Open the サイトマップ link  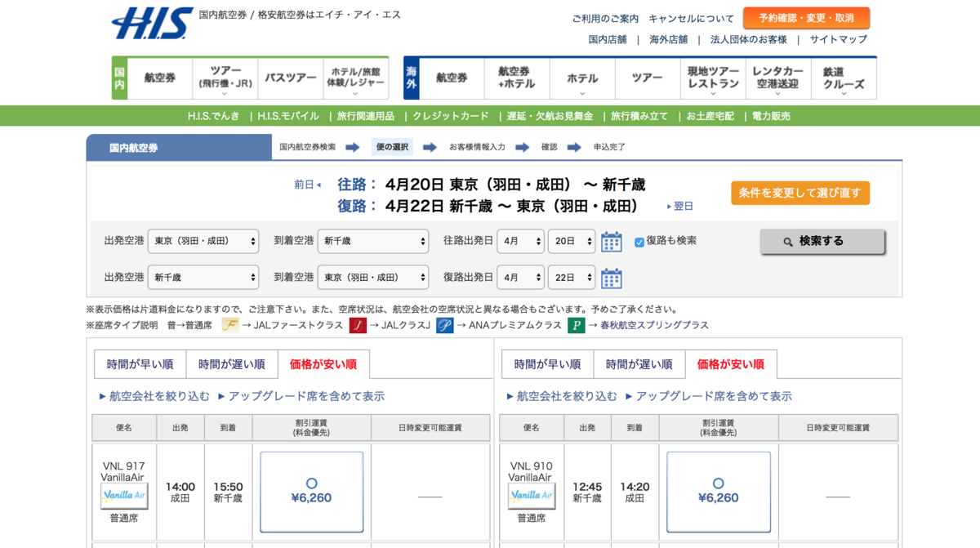tap(839, 39)
